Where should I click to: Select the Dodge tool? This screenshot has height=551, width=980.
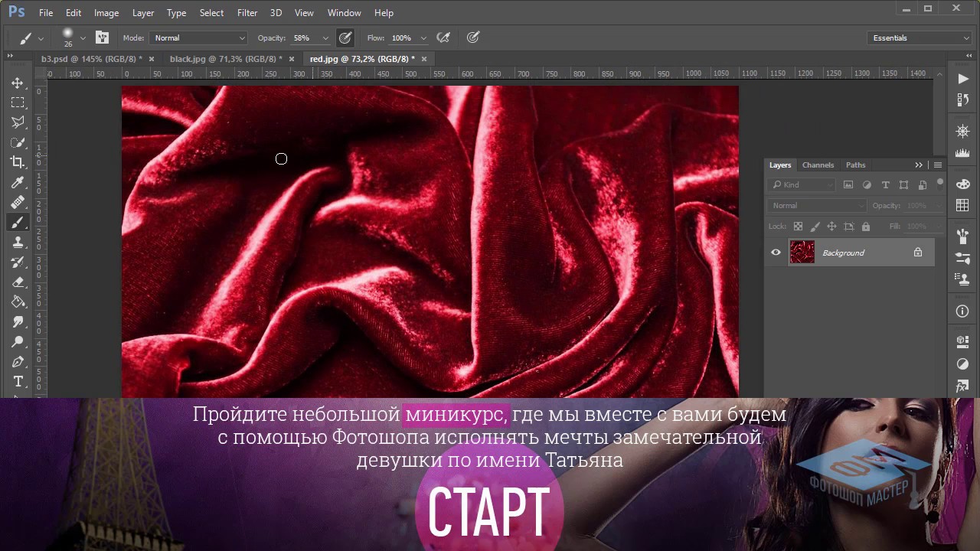(18, 341)
